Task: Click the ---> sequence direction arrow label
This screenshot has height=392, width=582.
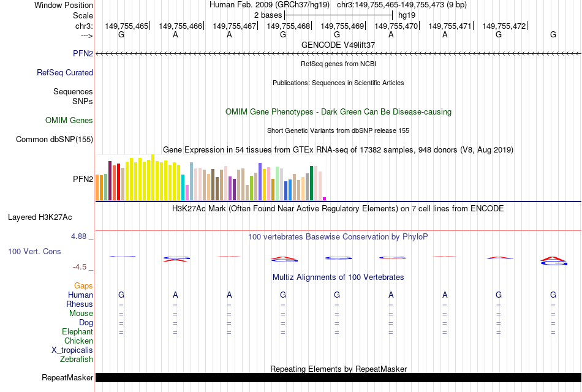Action: [x=87, y=36]
